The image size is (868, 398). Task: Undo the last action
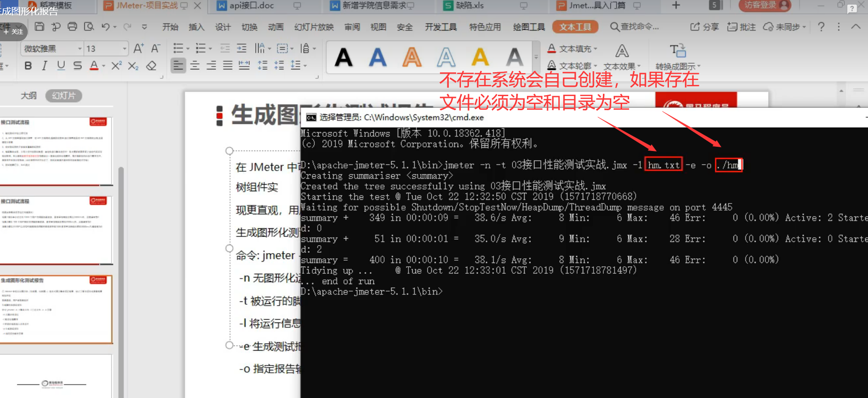pos(106,27)
